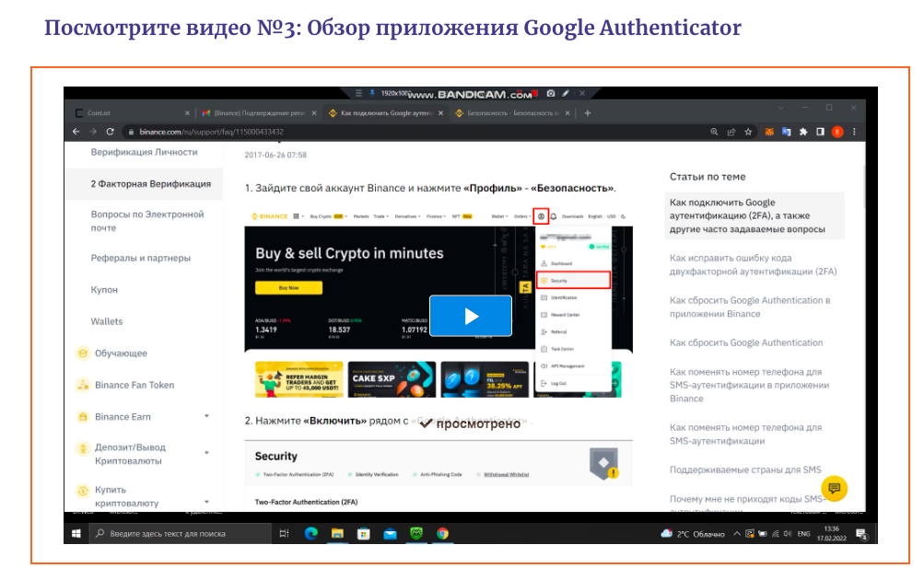This screenshot has width=924, height=568.
Task: Open the 'Wallets' sidebar item
Action: pyautogui.click(x=107, y=321)
